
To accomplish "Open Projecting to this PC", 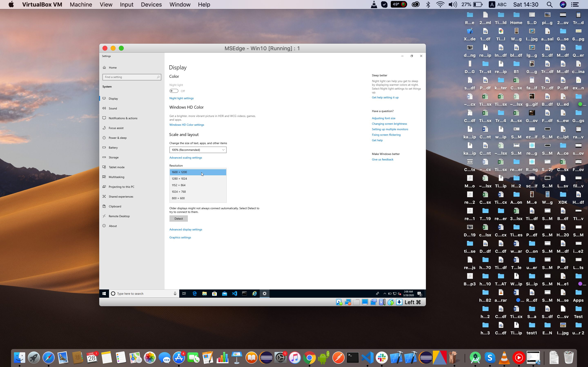I will point(131,187).
